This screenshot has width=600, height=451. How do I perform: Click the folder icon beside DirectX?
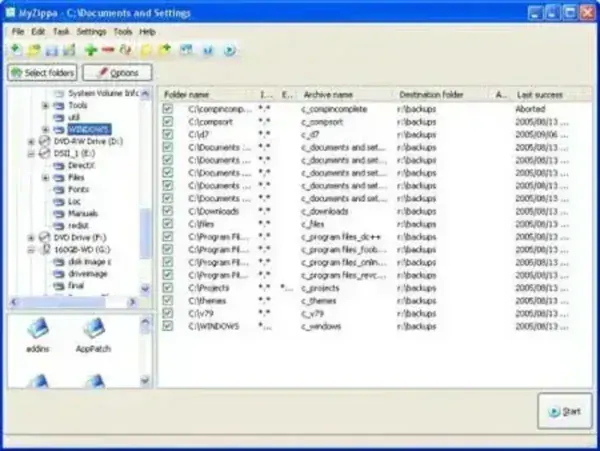[x=59, y=165]
